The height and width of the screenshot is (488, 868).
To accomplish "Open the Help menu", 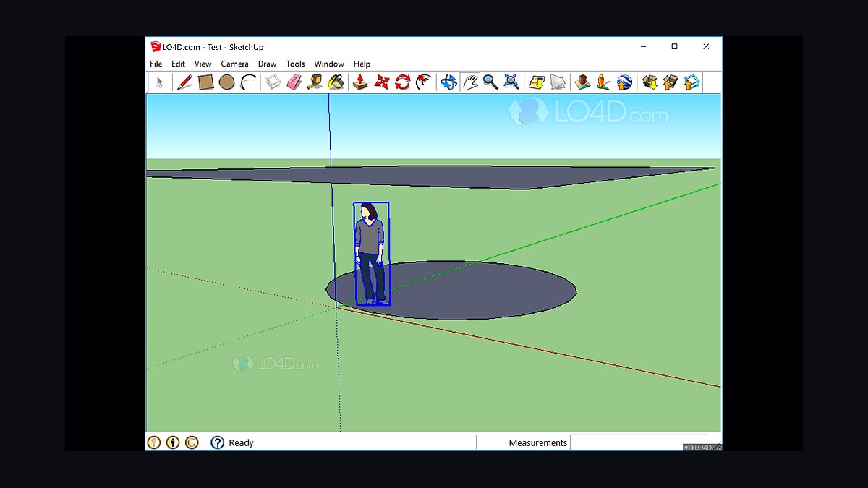I will point(362,64).
